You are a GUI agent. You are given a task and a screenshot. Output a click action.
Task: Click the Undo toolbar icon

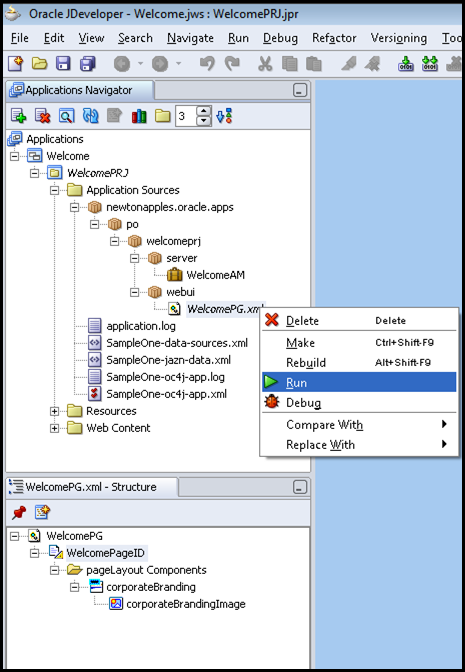[x=207, y=64]
